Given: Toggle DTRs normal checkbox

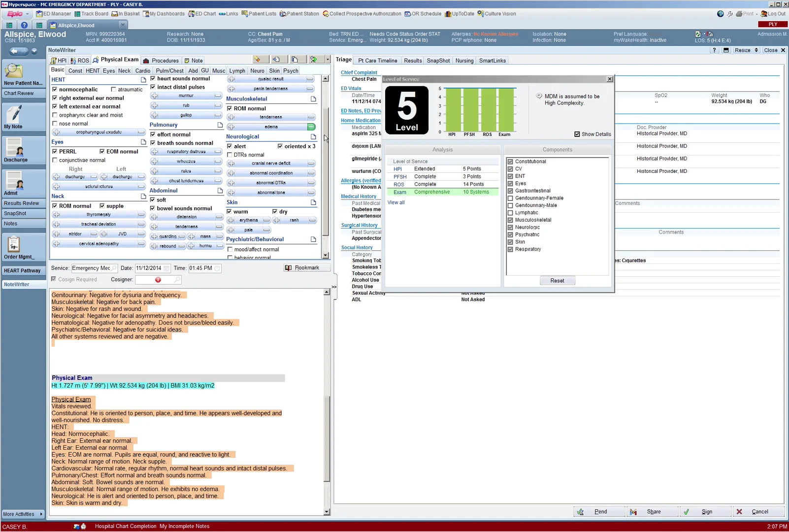Looking at the screenshot, I should click(x=230, y=155).
